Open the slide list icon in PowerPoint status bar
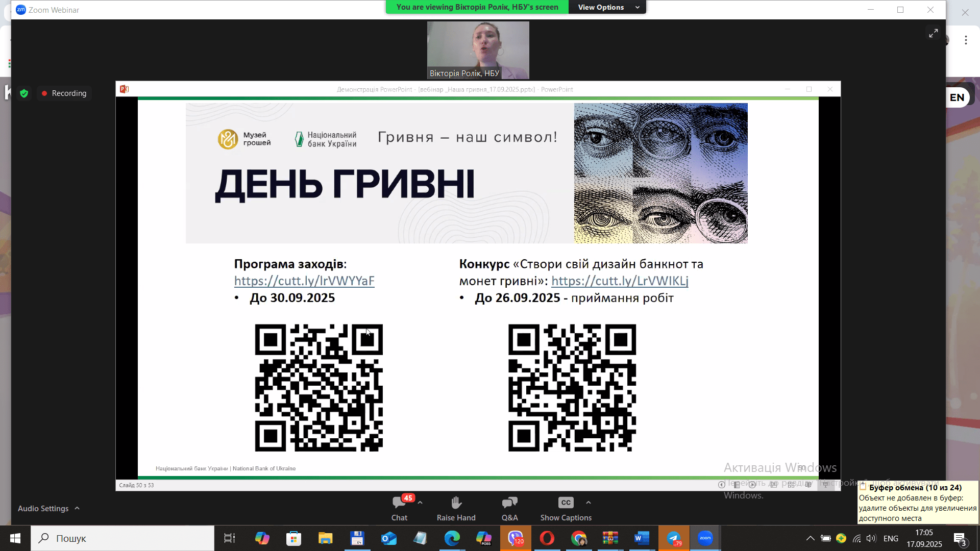Viewport: 980px width, 551px height. pos(737,485)
